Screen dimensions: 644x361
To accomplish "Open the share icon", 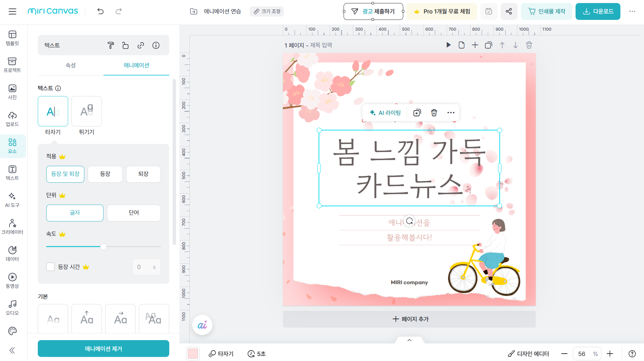I will pyautogui.click(x=509, y=11).
